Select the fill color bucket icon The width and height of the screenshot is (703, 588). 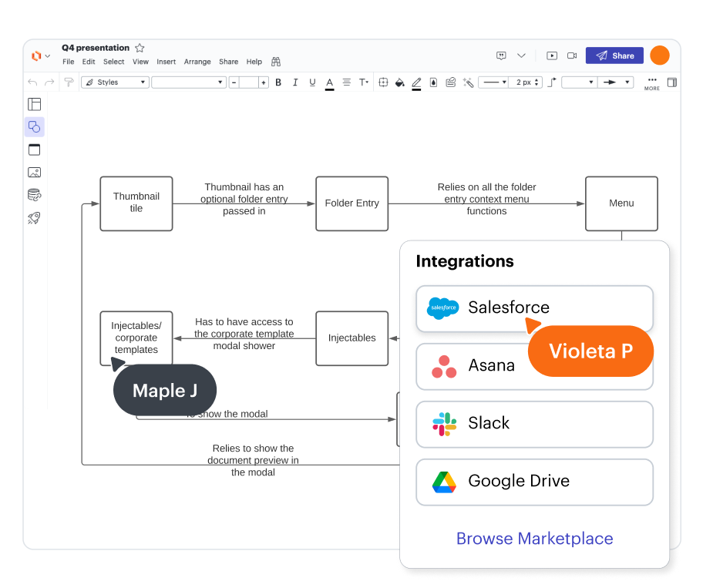tap(399, 82)
